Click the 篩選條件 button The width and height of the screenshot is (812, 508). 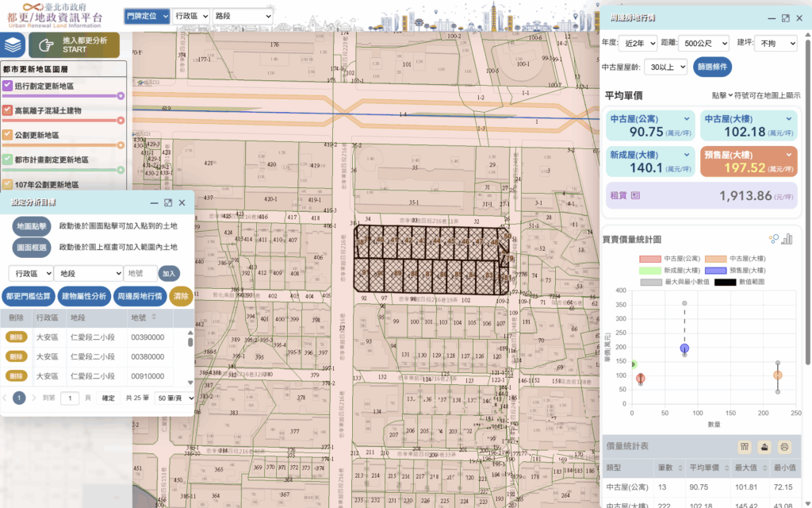713,67
